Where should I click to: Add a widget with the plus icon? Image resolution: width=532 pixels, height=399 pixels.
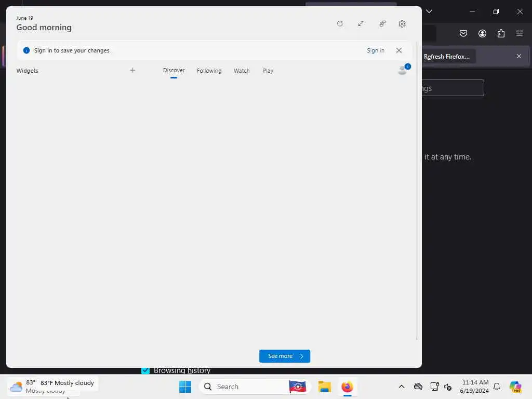coord(132,70)
